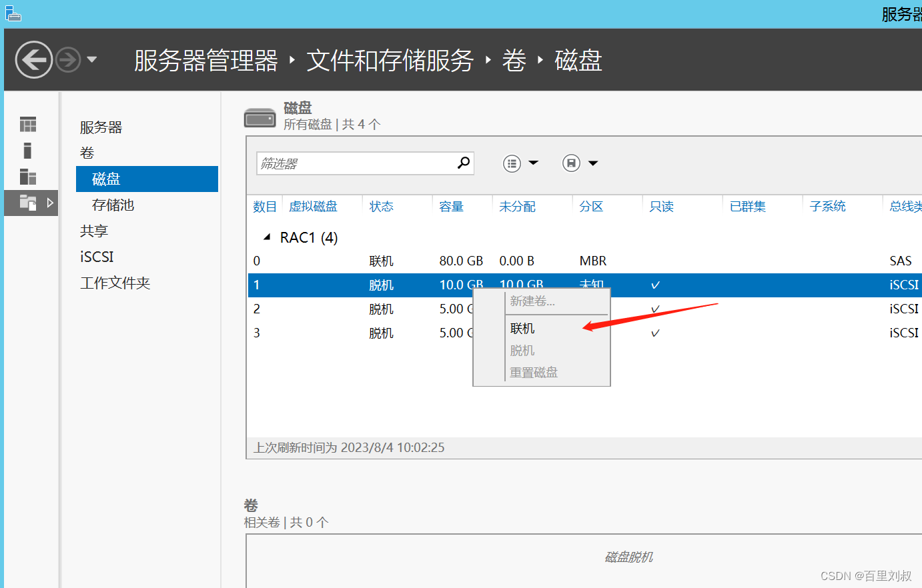Open 存储池 in the left navigation
This screenshot has width=922, height=588.
113,205
